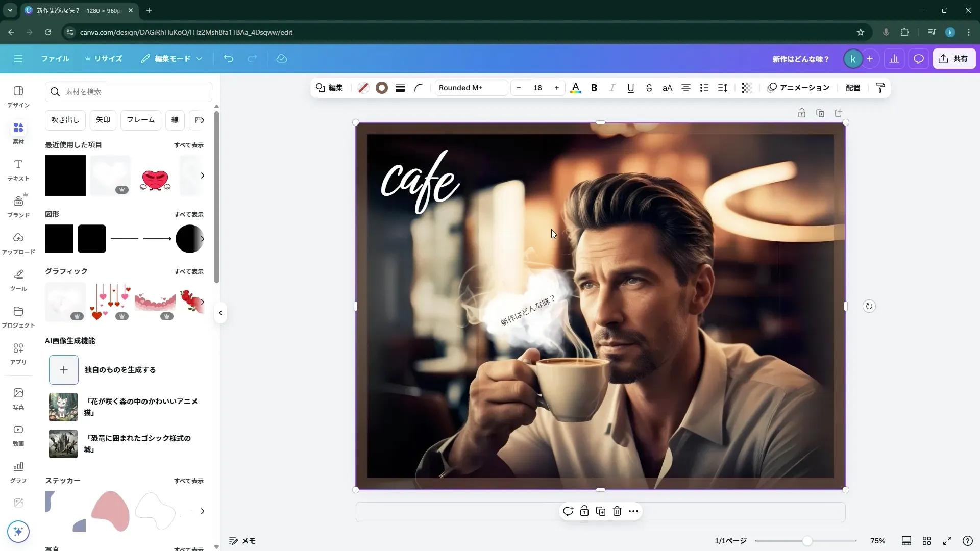Screen dimensions: 980x551
Task: Open the text color picker
Action: [575, 88]
